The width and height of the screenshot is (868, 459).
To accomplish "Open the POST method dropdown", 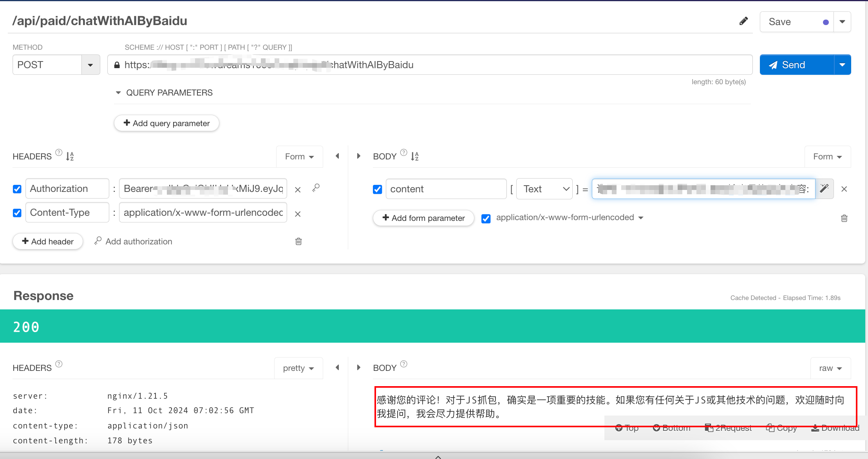I will click(90, 65).
